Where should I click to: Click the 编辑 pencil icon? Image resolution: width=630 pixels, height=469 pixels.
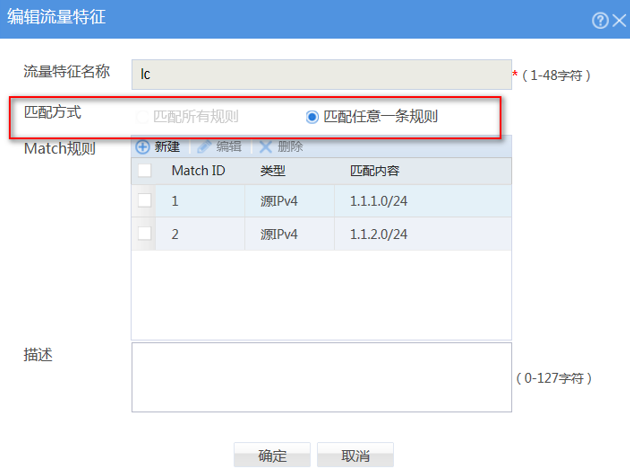(204, 146)
